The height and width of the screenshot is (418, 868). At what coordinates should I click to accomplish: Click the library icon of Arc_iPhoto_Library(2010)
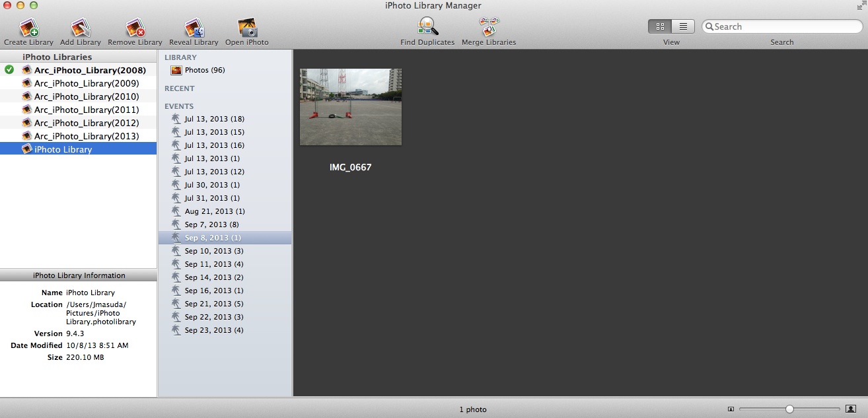(x=27, y=96)
